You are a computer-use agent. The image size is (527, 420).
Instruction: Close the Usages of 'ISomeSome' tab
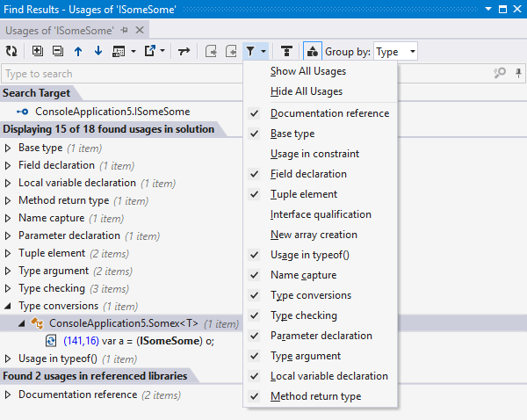point(141,31)
